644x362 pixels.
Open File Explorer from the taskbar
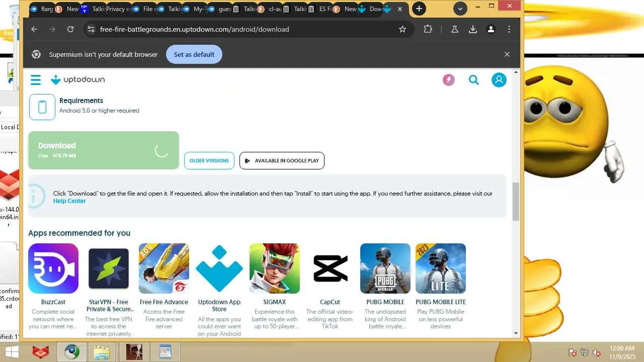[102, 352]
